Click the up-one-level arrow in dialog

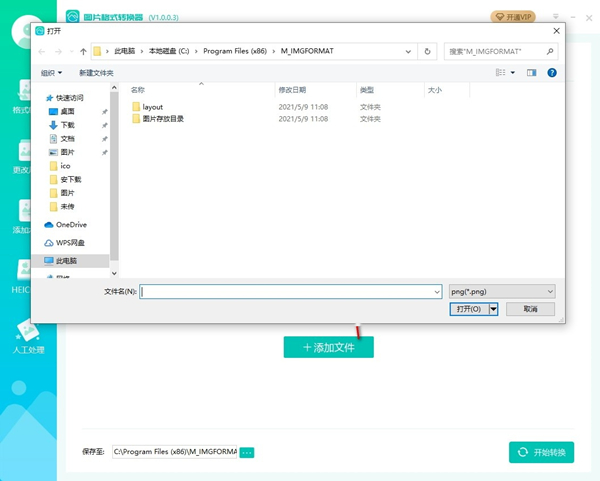coord(82,51)
